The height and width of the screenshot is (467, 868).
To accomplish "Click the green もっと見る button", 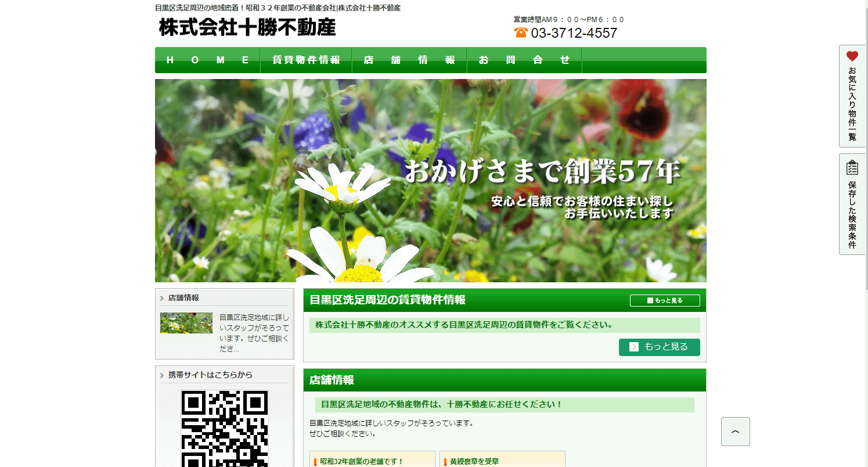I will tap(659, 347).
